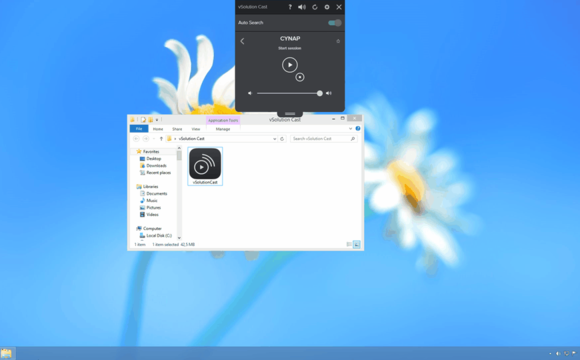Start the CYNAP session with play button
Image resolution: width=580 pixels, height=360 pixels.
290,65
